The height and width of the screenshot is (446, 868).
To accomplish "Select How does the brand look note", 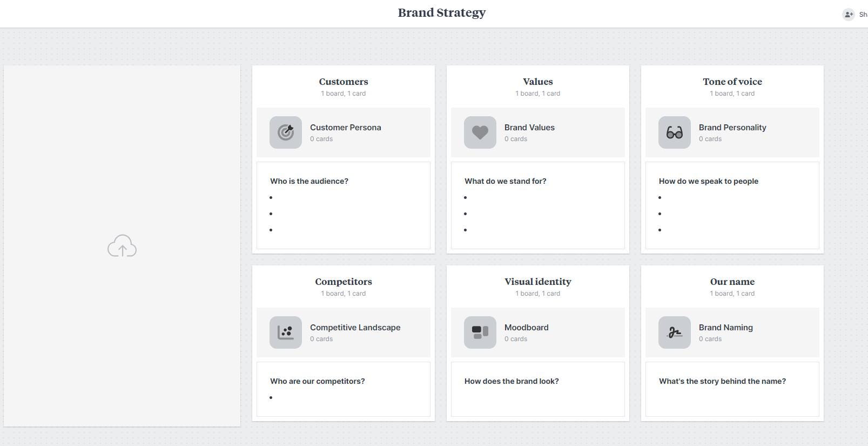I will pyautogui.click(x=538, y=389).
